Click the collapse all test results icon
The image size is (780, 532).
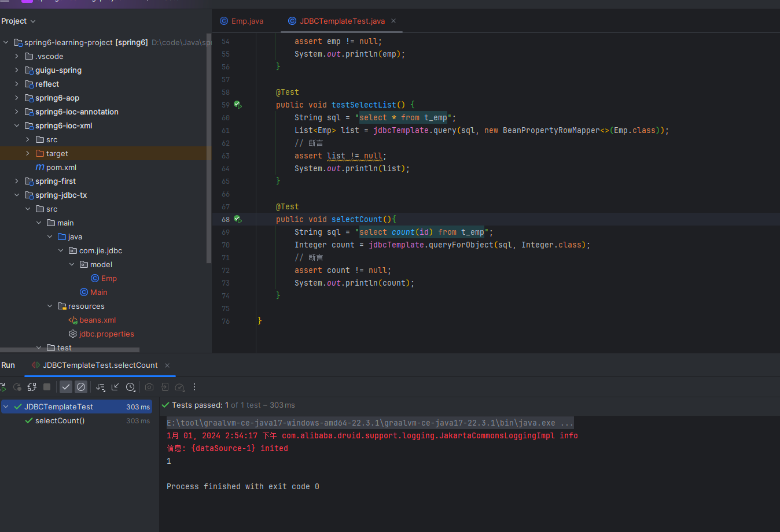[115, 387]
